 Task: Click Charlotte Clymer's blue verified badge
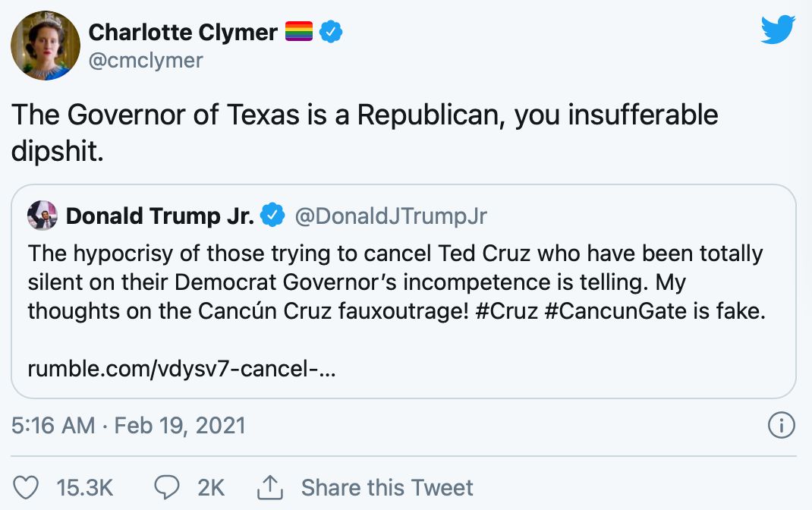(331, 32)
